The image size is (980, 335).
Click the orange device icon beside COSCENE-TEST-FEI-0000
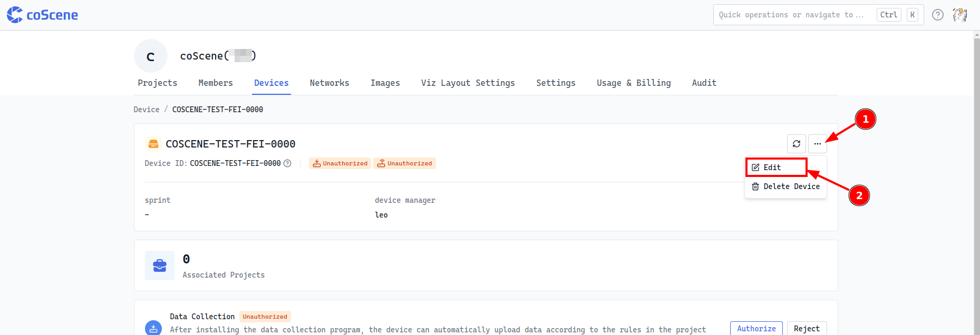tap(153, 144)
